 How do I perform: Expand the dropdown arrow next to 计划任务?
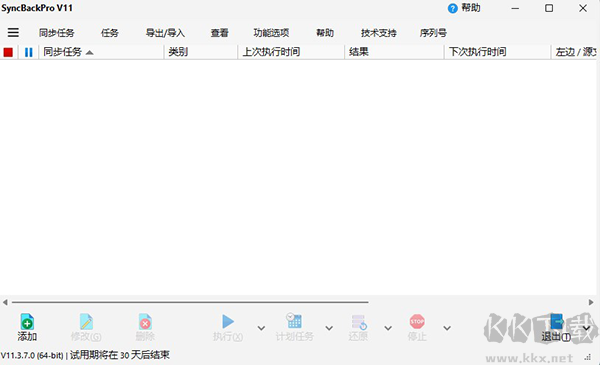(329, 328)
